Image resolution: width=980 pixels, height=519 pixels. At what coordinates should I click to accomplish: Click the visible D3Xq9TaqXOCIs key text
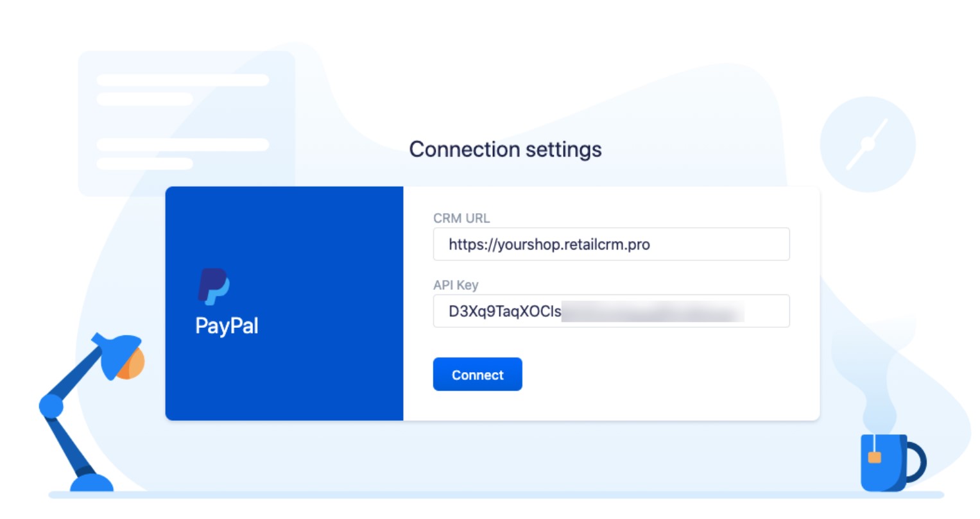505,311
